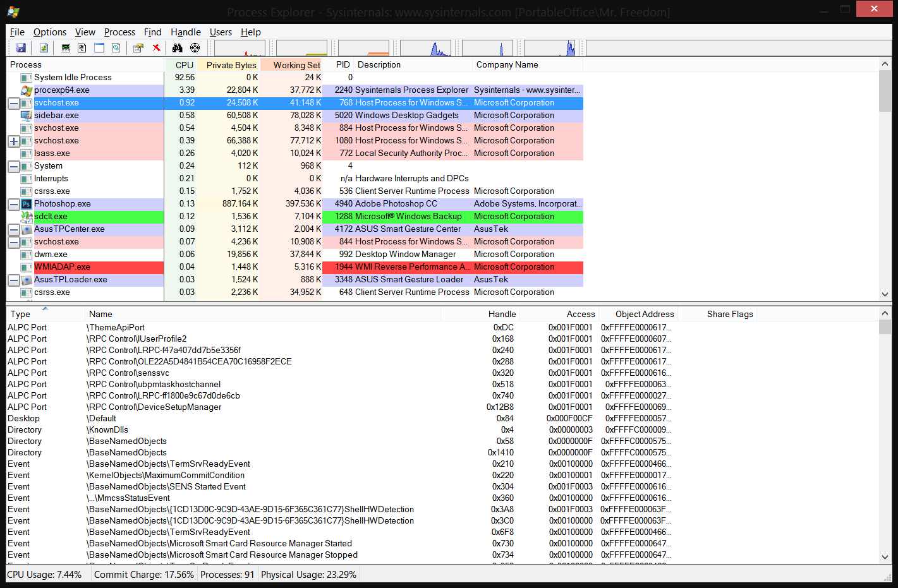Click the CPU usage mini graph in toolbar
This screenshot has height=588, width=898.
240,48
